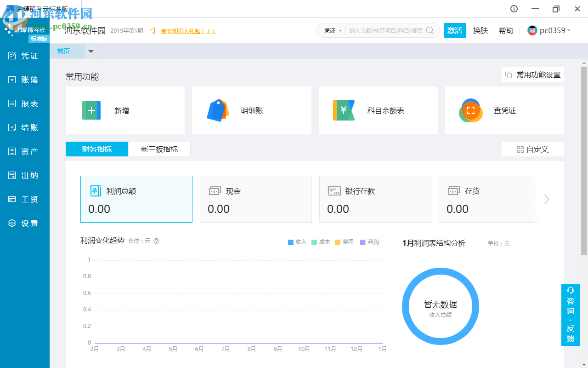Select the 首页 tab
This screenshot has height=368, width=588.
[64, 51]
